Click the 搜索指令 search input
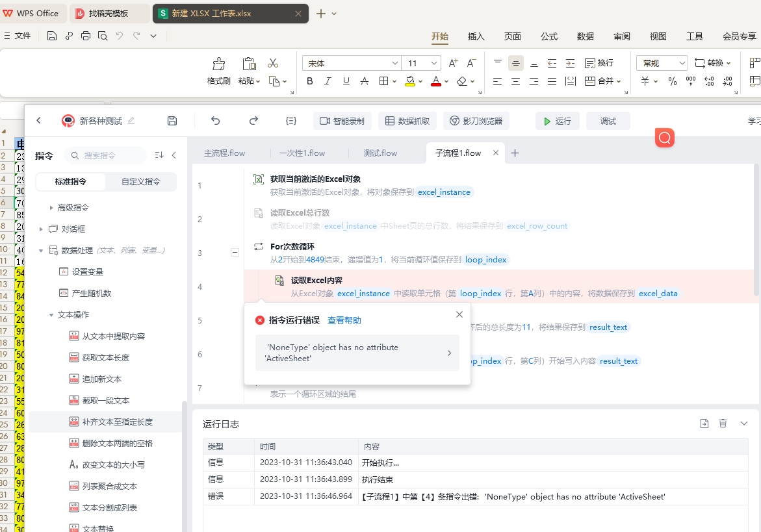 (105, 155)
